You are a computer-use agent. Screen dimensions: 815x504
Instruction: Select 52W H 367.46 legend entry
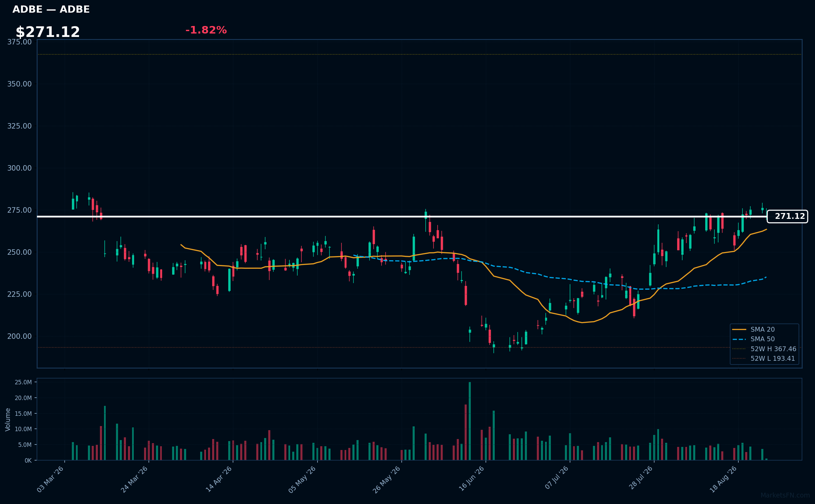(764, 349)
